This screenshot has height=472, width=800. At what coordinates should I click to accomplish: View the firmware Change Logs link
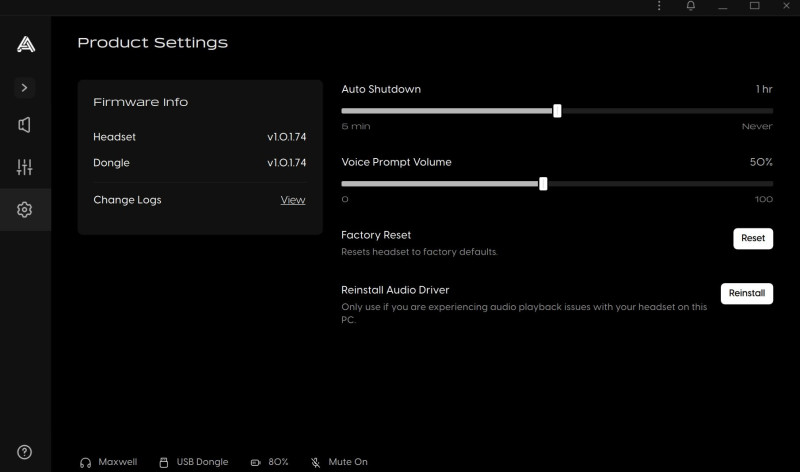click(x=292, y=200)
